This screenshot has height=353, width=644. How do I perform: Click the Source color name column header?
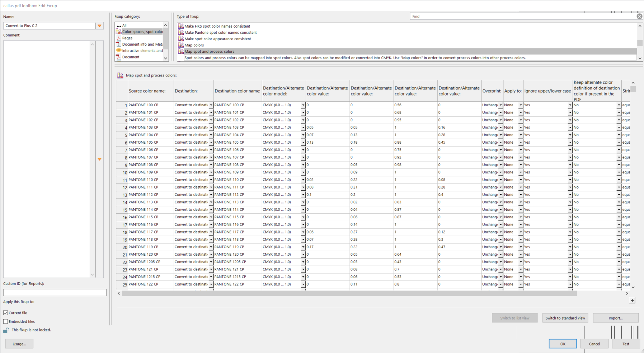(151, 91)
